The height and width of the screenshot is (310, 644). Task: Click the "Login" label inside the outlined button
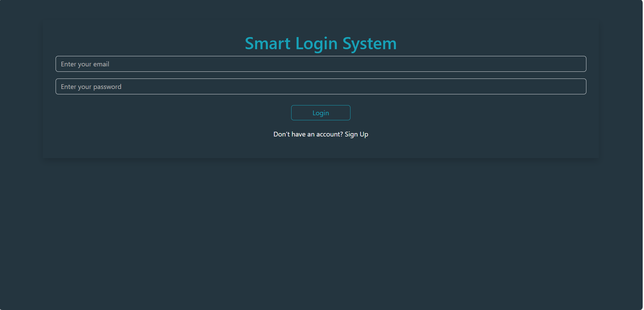pos(320,113)
